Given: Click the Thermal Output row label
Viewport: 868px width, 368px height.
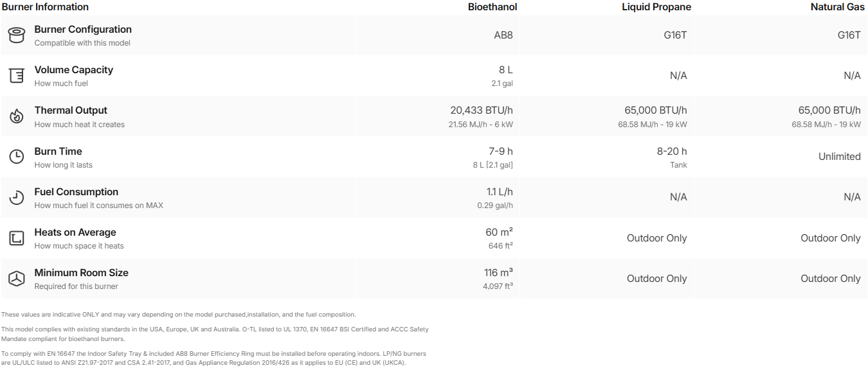Looking at the screenshot, I should [71, 110].
